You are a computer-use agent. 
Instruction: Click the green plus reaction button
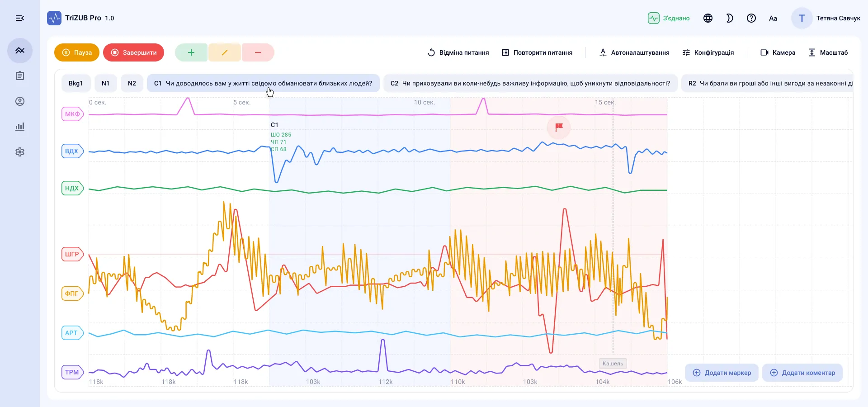(191, 52)
